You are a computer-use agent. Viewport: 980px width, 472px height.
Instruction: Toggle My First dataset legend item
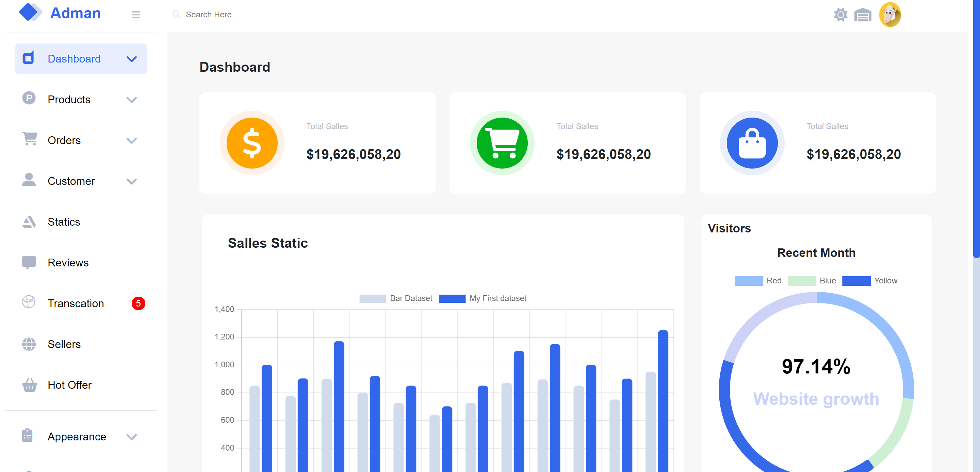pos(483,298)
